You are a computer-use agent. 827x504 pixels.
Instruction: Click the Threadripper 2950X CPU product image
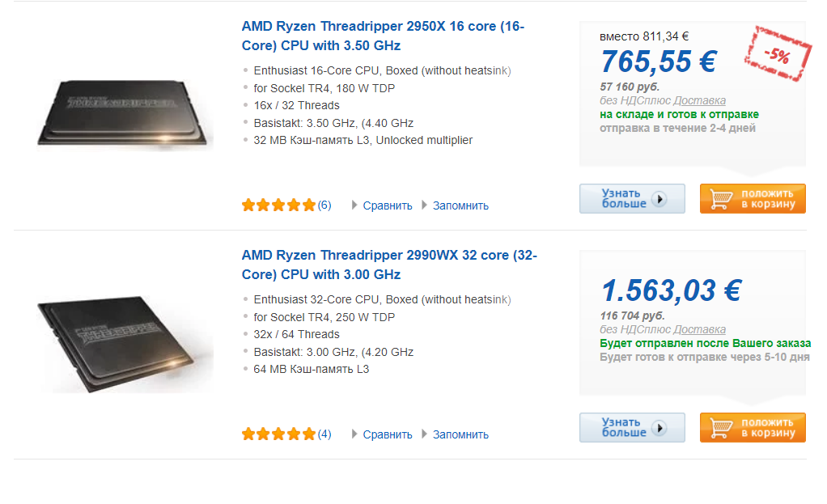(125, 112)
